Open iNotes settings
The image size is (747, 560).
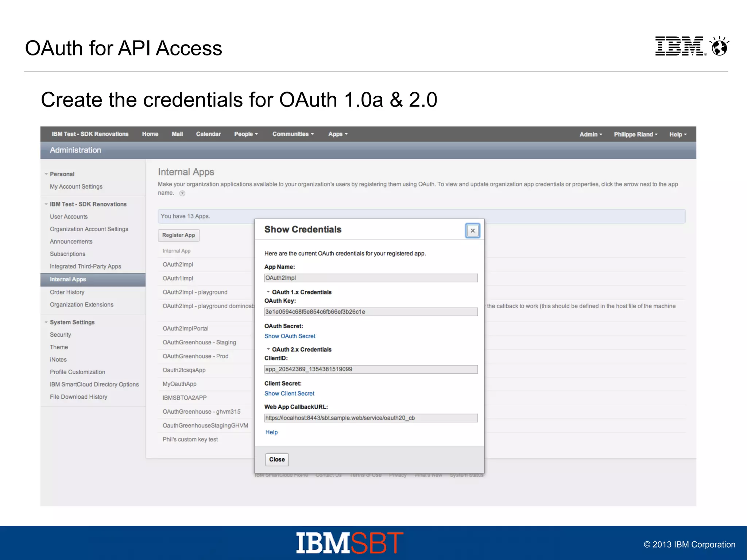click(x=58, y=359)
